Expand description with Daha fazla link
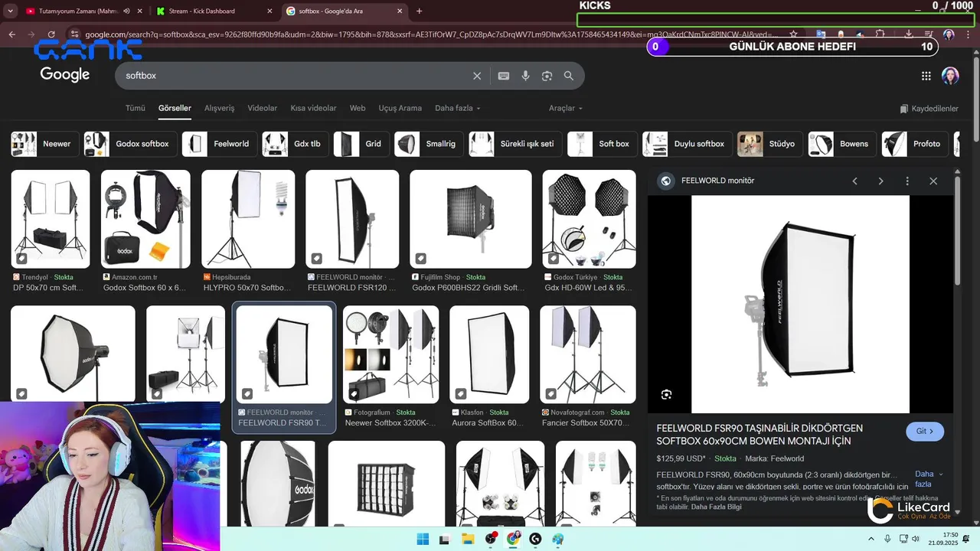This screenshot has height=551, width=980. click(x=929, y=479)
